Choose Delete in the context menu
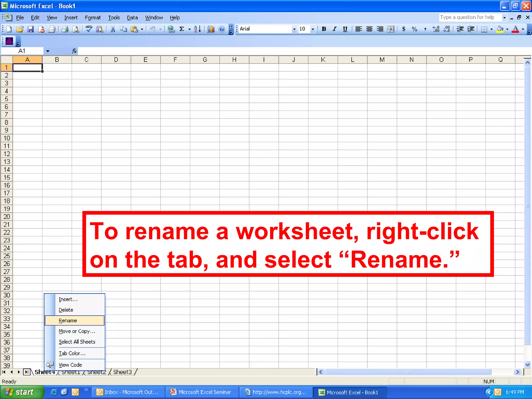 pos(75,310)
